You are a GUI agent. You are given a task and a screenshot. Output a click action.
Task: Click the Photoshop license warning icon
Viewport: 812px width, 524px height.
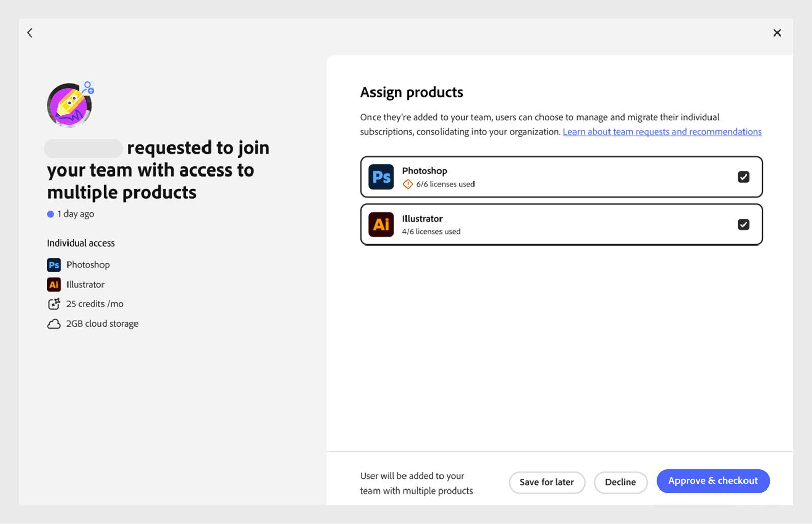(x=408, y=184)
